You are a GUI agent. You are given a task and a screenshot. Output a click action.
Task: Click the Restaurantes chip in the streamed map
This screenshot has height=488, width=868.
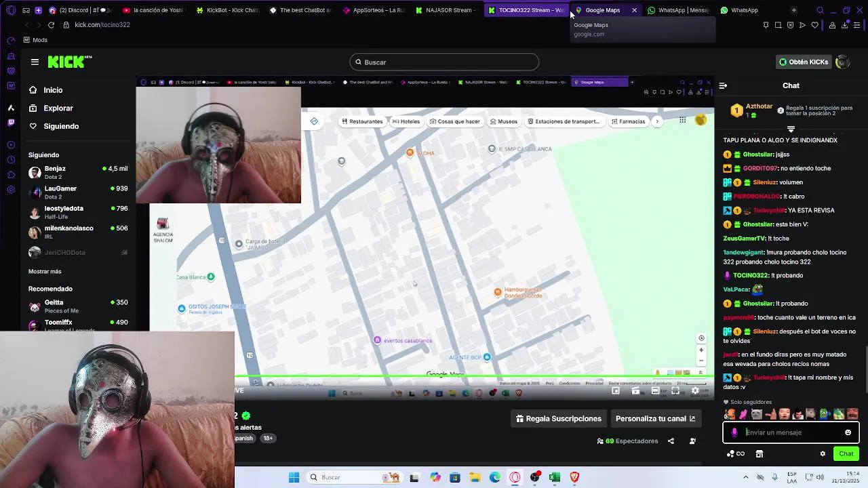(x=362, y=121)
